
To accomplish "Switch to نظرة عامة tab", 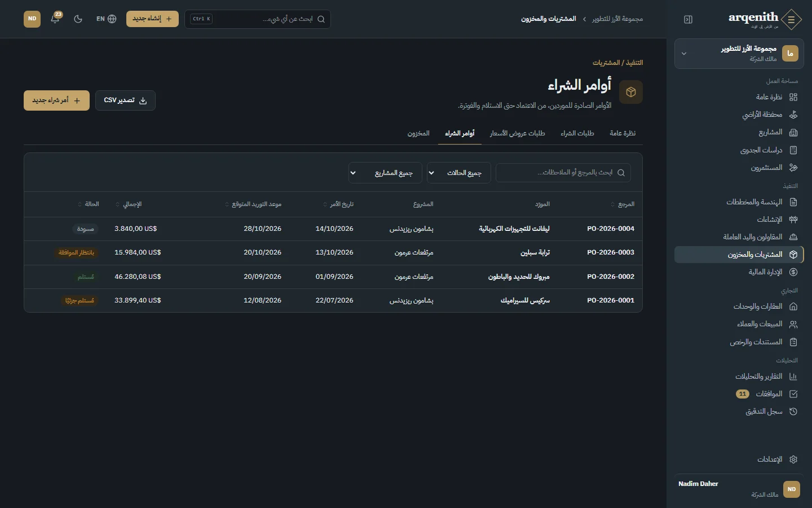I will coord(623,133).
